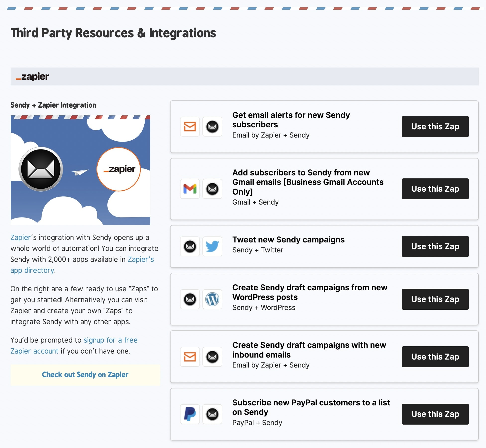Viewport: 486px width, 448px height.
Task: Use this Zap for Gmail business accounts
Action: pos(435,189)
